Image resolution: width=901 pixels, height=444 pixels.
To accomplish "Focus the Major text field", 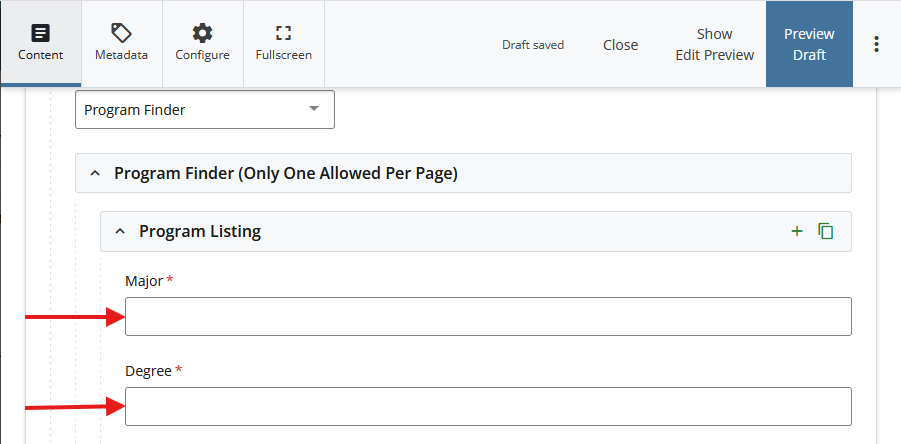I will (x=488, y=316).
